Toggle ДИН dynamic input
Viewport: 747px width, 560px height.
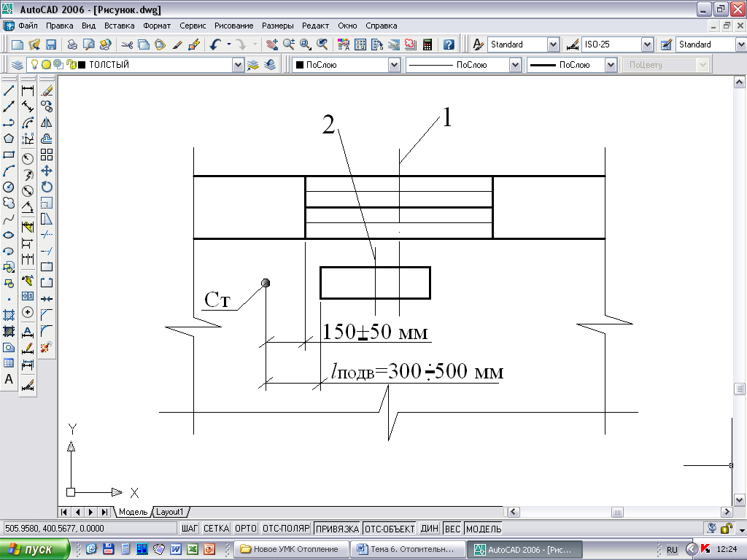click(429, 529)
